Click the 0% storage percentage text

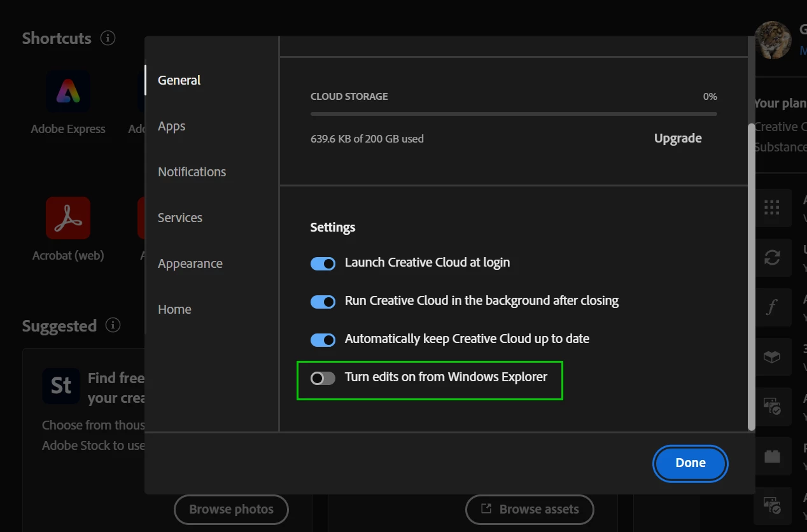click(710, 97)
